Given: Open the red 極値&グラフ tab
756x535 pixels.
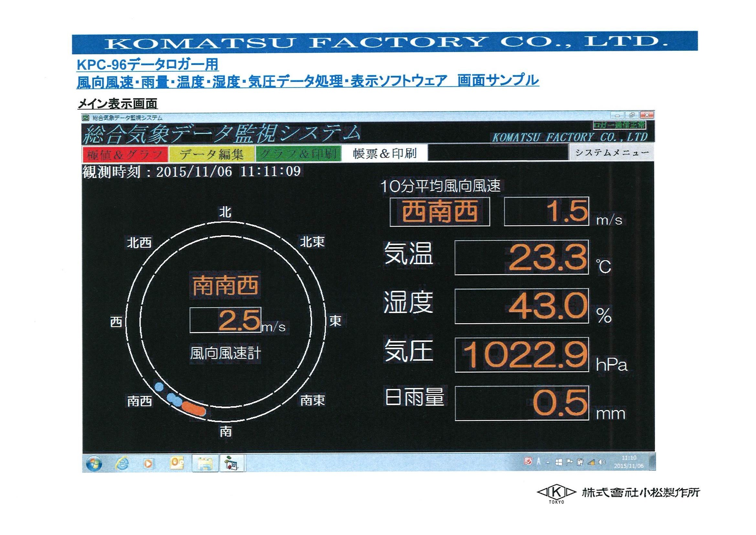Looking at the screenshot, I should [125, 154].
